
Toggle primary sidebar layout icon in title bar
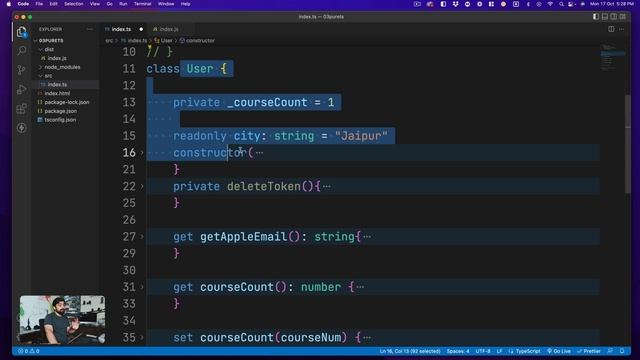pos(596,17)
